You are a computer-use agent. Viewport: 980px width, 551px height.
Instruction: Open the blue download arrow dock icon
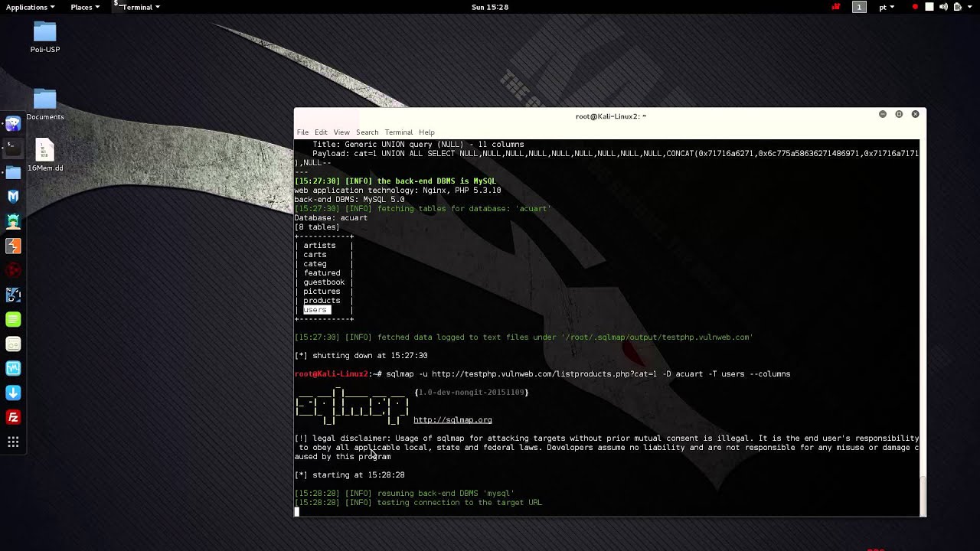pos(13,393)
